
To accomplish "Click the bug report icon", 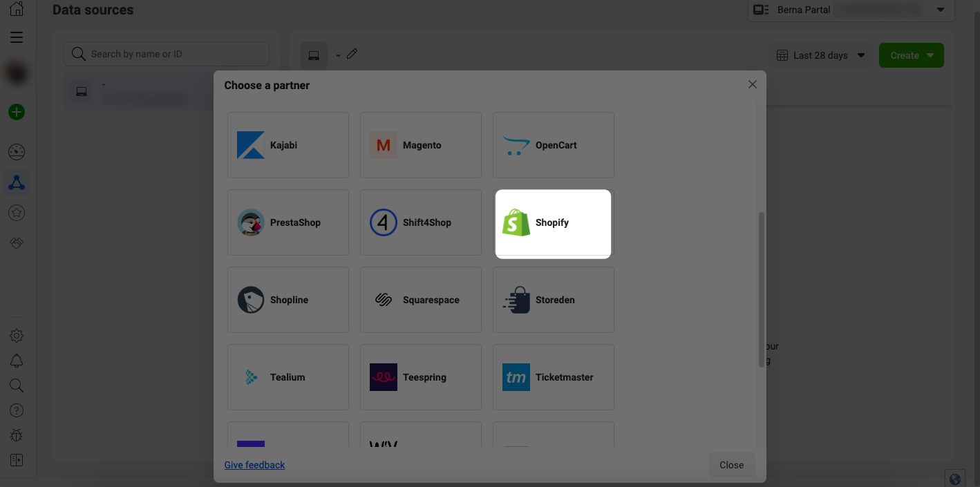I will pos(17,435).
